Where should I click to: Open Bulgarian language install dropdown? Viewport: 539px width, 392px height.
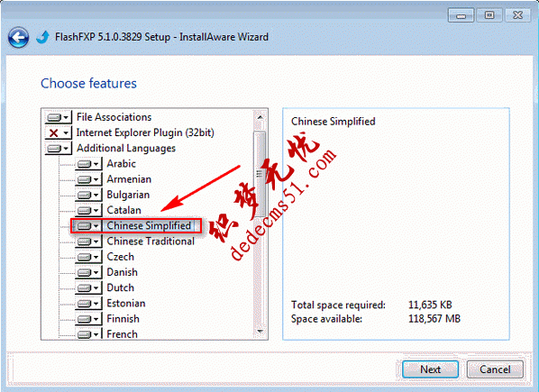tap(88, 195)
